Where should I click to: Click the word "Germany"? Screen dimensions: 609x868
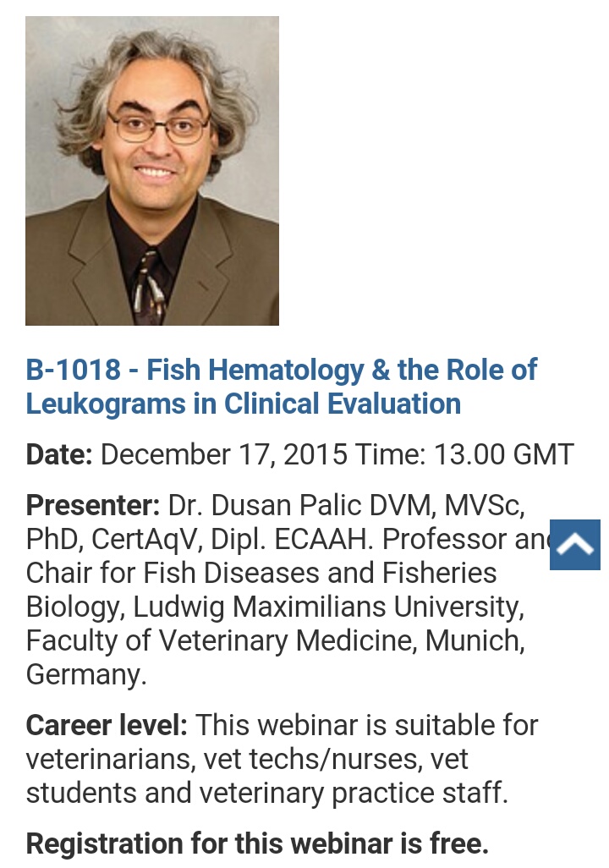[86, 675]
